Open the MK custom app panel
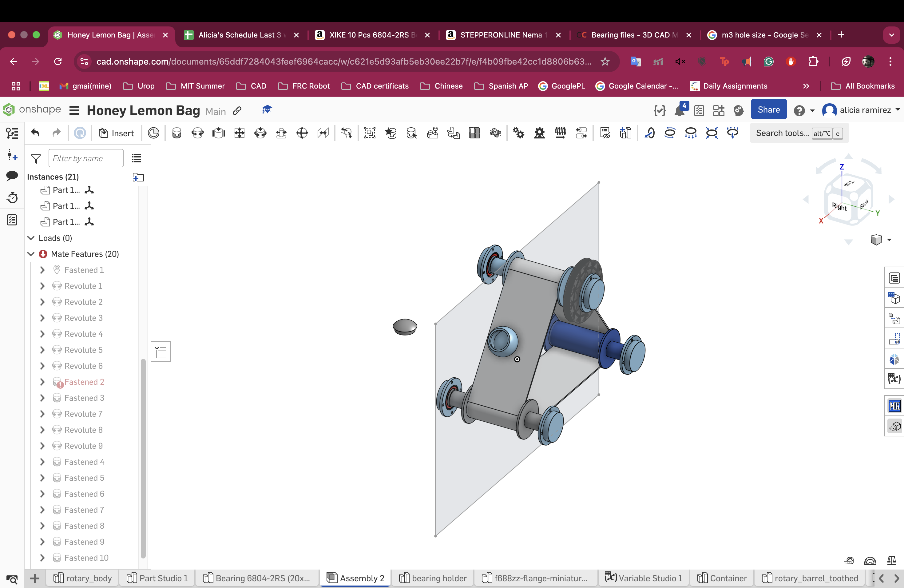 tap(894, 406)
